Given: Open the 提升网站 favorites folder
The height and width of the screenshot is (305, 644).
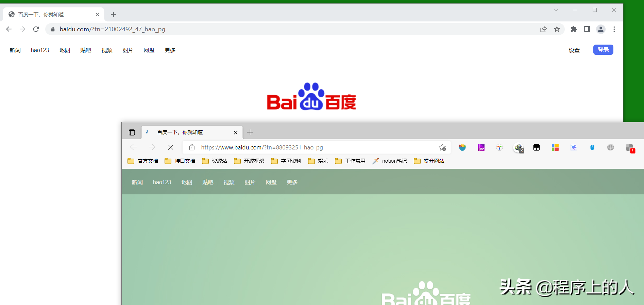Looking at the screenshot, I should (x=429, y=161).
